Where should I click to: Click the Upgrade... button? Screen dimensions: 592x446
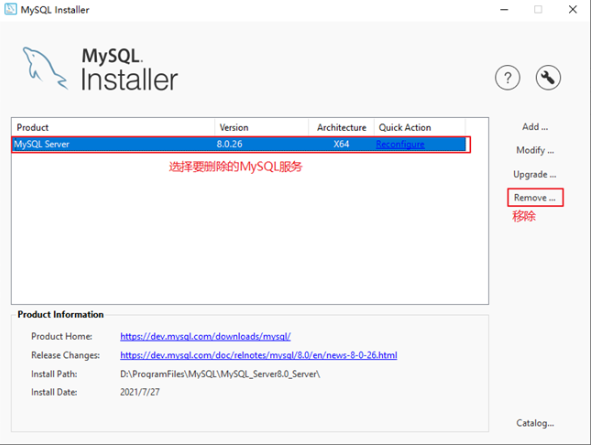coord(535,174)
